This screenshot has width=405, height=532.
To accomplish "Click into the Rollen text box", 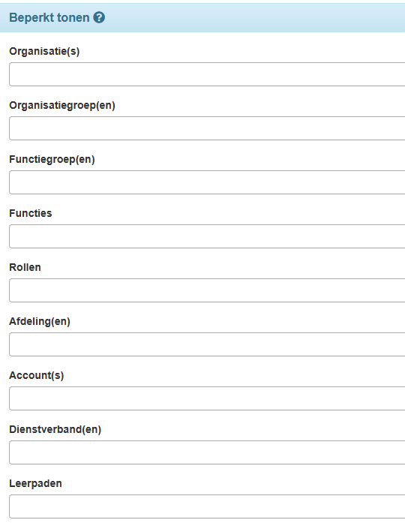I will coord(207,290).
